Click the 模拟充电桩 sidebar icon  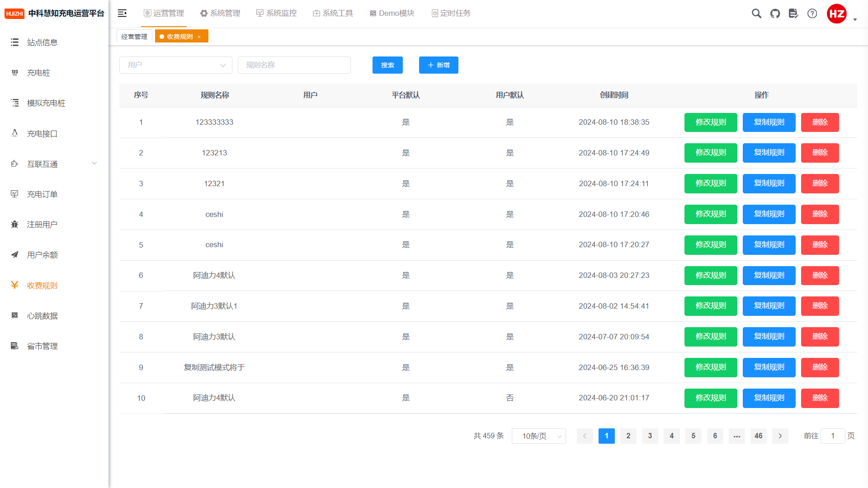pos(15,103)
